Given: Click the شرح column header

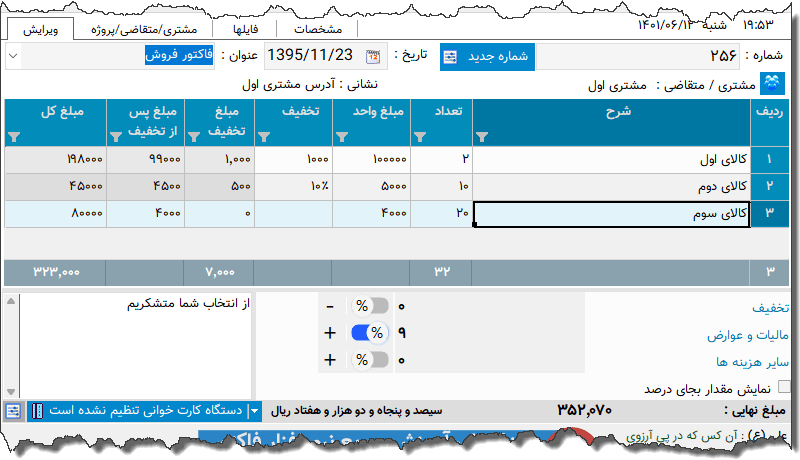Looking at the screenshot, I should point(611,122).
